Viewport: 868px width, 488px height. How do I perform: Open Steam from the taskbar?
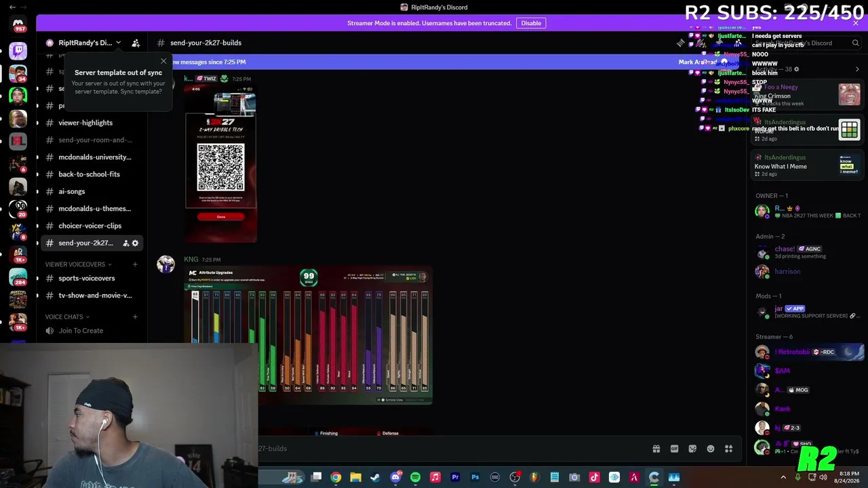(375, 477)
